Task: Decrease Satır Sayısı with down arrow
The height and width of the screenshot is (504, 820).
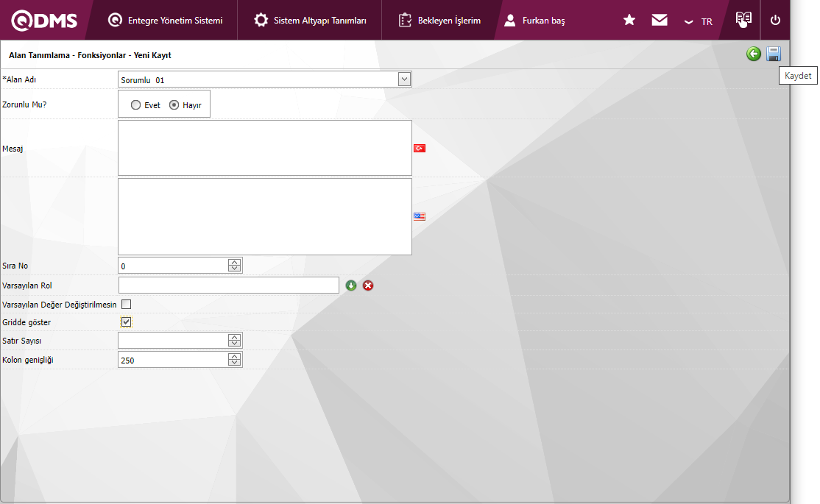Action: click(234, 344)
